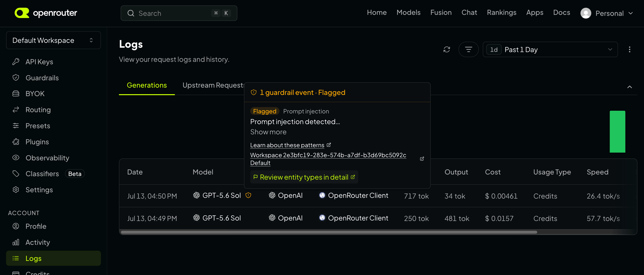This screenshot has height=275, width=644.
Task: Switch to the Upstream Requests tab
Action: tap(214, 85)
